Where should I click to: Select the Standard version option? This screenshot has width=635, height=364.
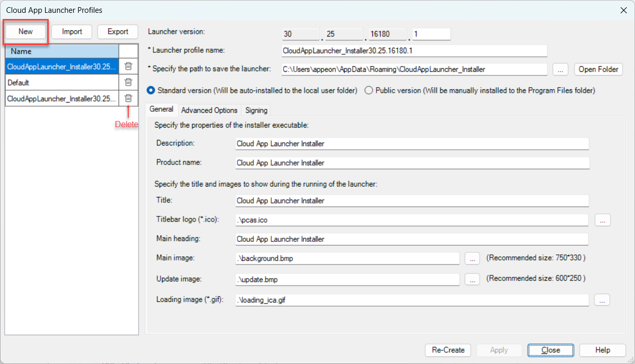pyautogui.click(x=151, y=90)
